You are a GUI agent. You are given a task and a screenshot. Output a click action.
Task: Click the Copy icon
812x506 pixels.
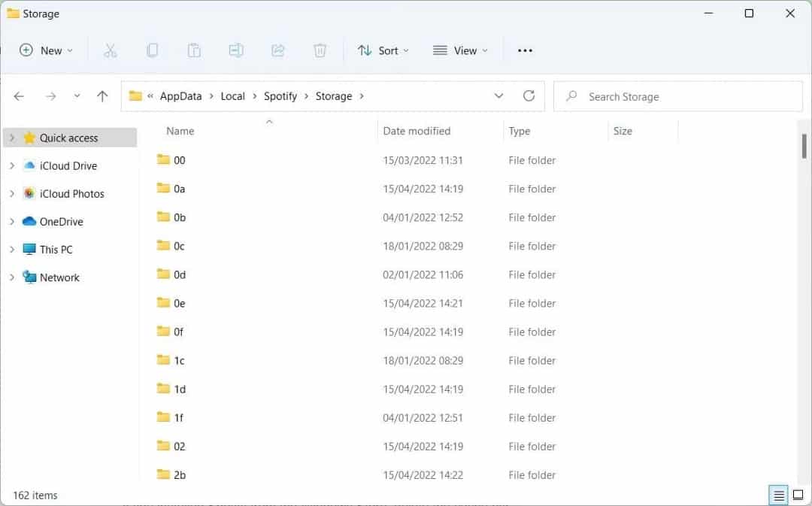click(152, 50)
